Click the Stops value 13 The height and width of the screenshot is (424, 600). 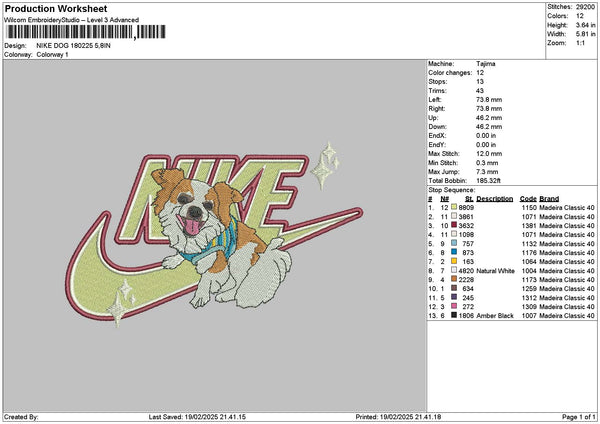[480, 82]
